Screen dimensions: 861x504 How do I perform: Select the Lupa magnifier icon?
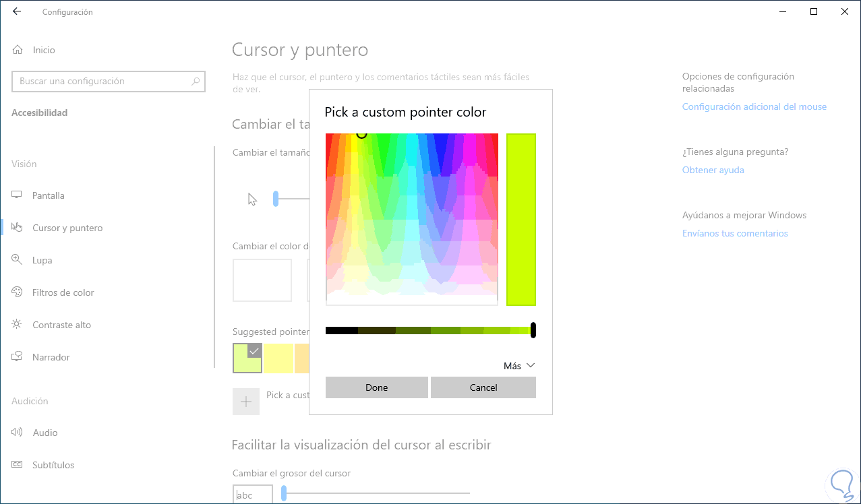(18, 260)
